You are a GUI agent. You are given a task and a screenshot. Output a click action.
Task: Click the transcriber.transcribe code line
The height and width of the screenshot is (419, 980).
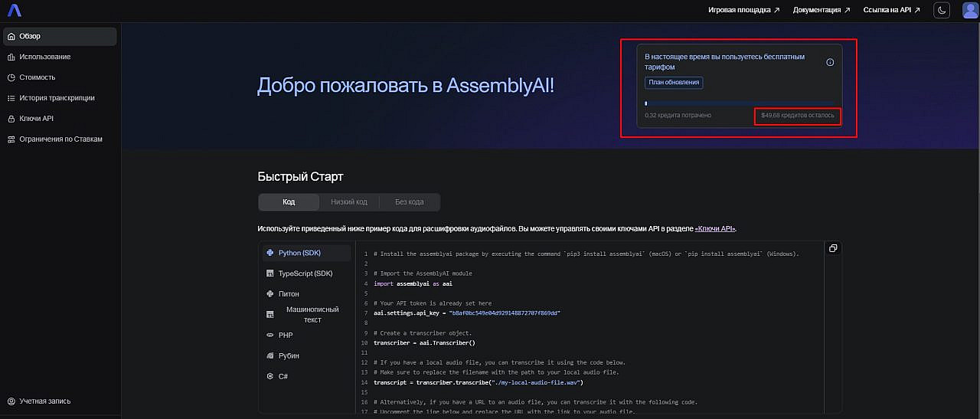(479, 382)
